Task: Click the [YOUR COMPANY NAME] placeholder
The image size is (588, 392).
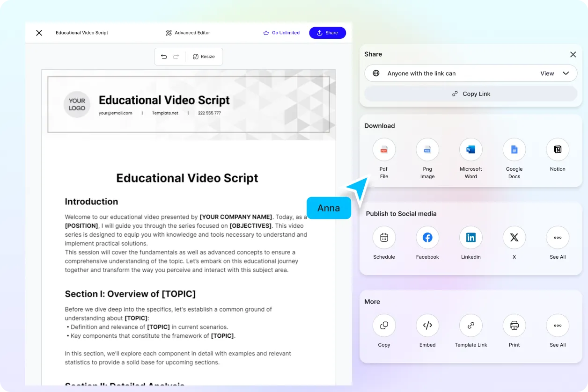Action: point(235,217)
